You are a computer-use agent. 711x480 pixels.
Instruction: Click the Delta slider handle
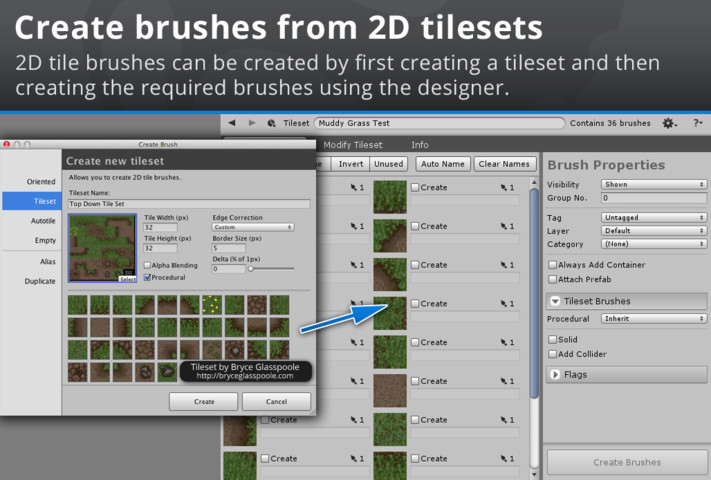tap(251, 269)
